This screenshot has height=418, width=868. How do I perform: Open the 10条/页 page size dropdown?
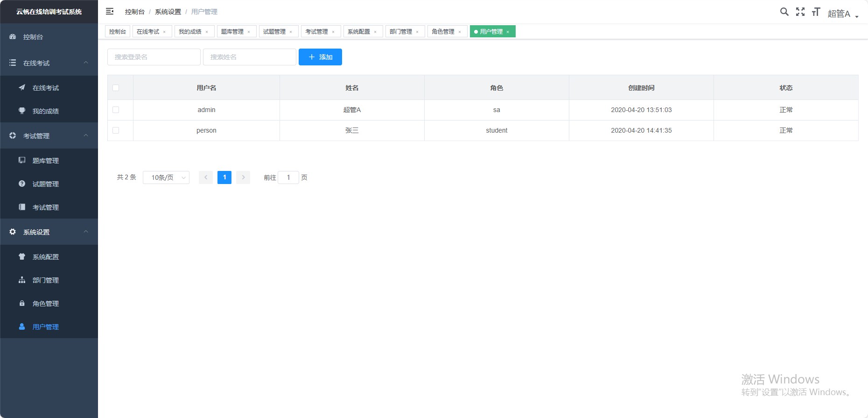166,177
